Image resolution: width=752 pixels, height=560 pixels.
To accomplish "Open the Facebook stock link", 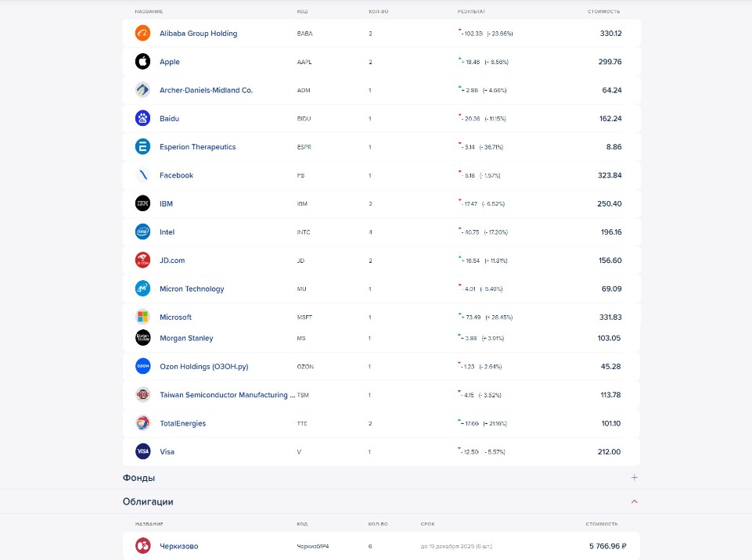I will (x=176, y=175).
